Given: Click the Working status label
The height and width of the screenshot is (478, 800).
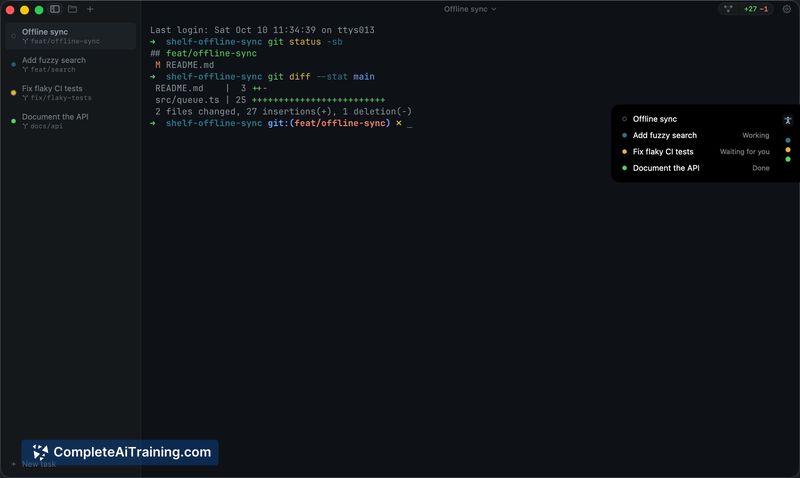Looking at the screenshot, I should 755,135.
